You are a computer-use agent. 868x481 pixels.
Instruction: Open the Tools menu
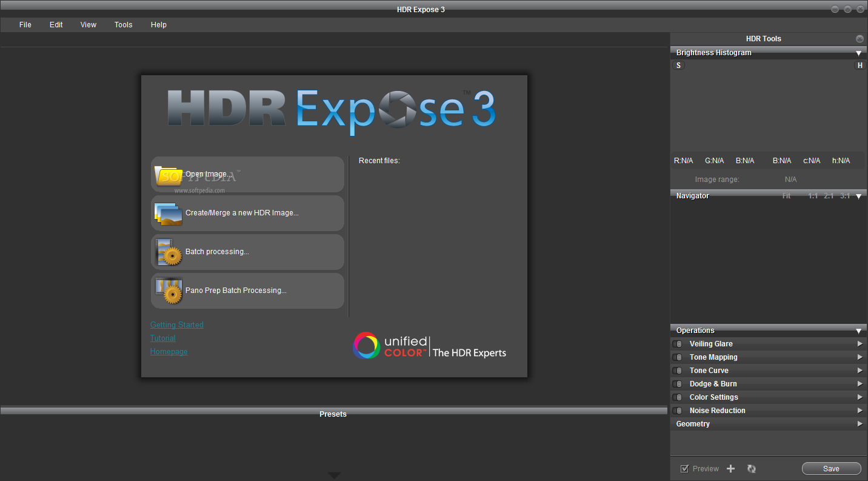click(x=123, y=25)
